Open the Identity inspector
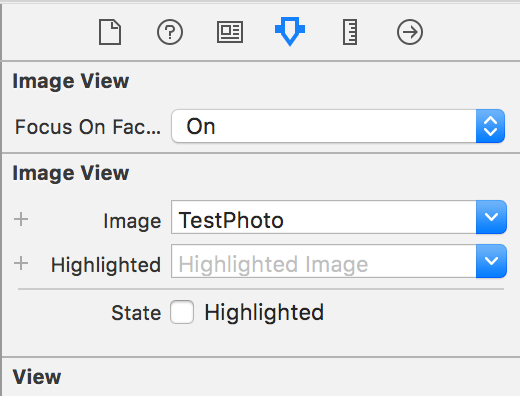This screenshot has width=520, height=396. [x=230, y=32]
